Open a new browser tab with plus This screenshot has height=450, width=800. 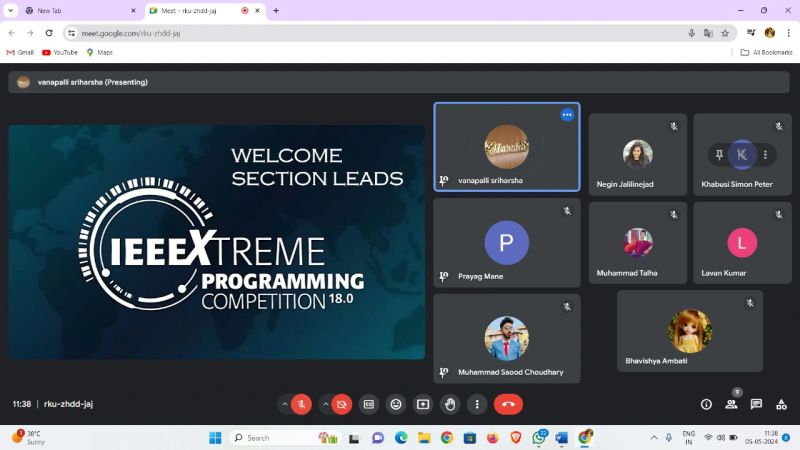(276, 10)
